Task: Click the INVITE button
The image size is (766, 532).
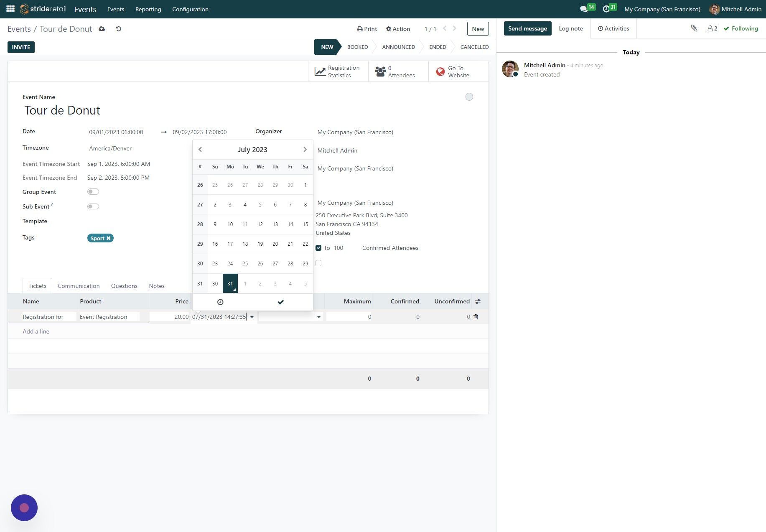Action: [21, 47]
